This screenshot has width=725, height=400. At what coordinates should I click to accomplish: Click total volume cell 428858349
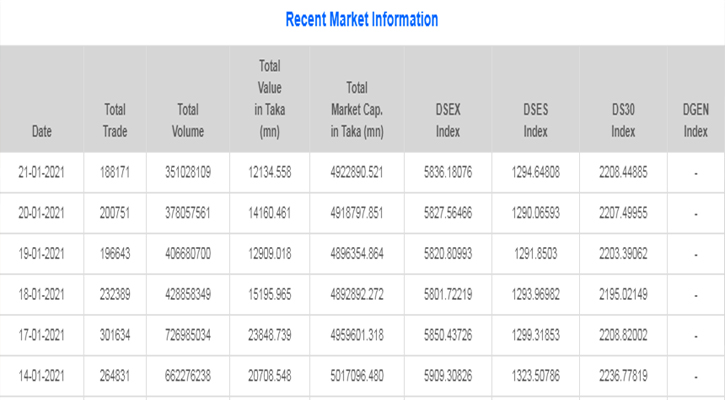(187, 293)
